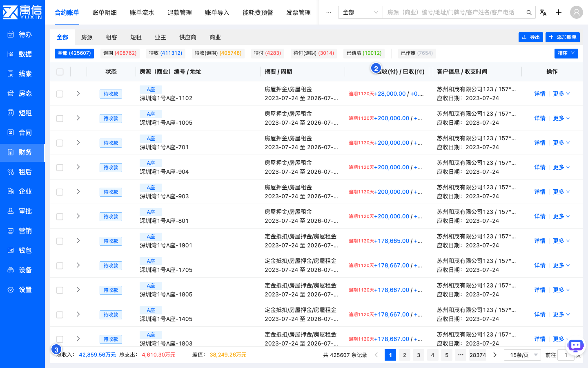Check the row for A座-801
This screenshot has height=368, width=588.
[x=60, y=217]
